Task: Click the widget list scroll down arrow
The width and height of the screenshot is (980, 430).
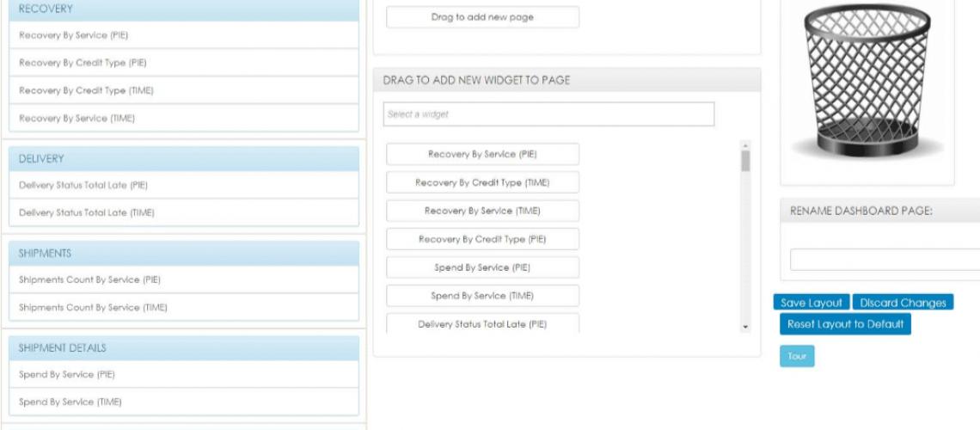Action: [x=745, y=328]
